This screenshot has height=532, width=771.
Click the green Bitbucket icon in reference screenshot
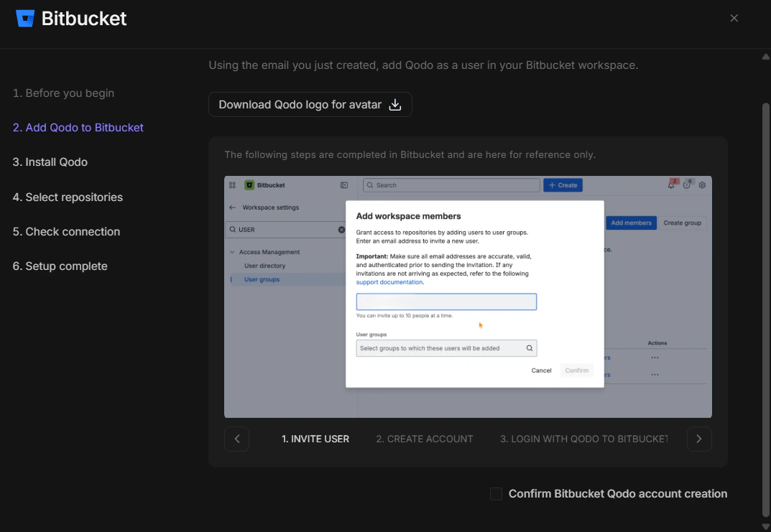click(249, 185)
